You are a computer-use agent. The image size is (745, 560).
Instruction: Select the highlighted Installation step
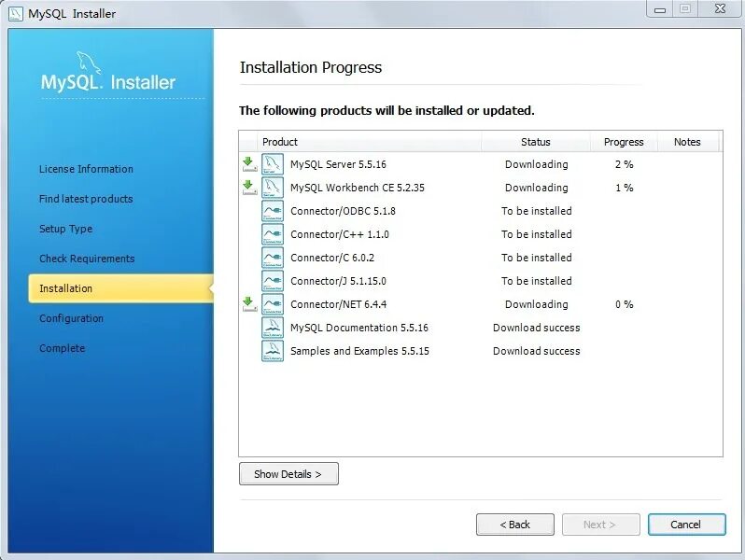coord(120,288)
